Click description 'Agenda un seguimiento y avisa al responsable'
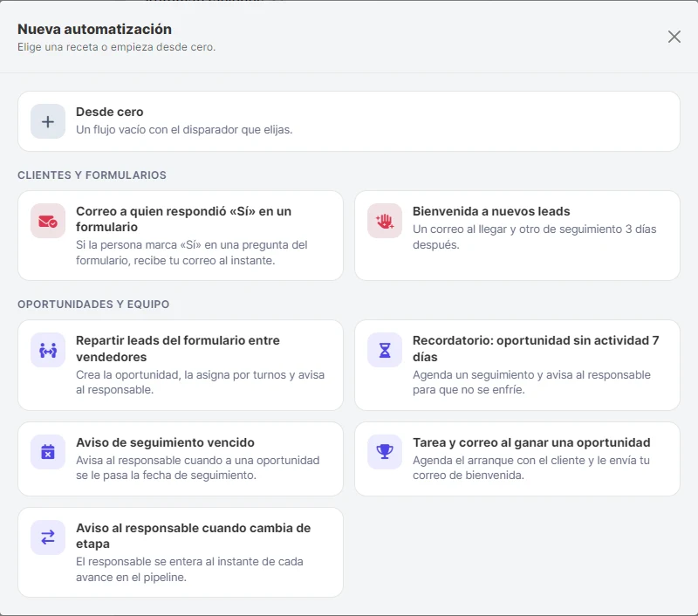The width and height of the screenshot is (698, 616). click(531, 375)
